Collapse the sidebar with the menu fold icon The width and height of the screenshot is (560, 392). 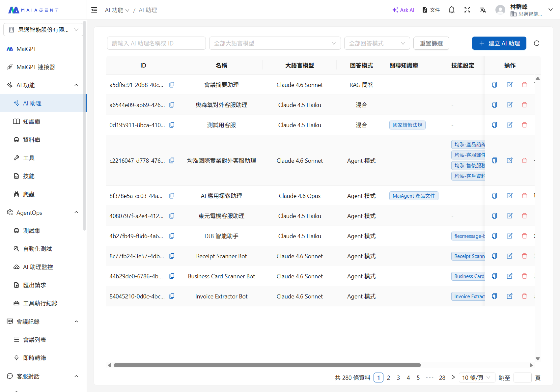(94, 10)
